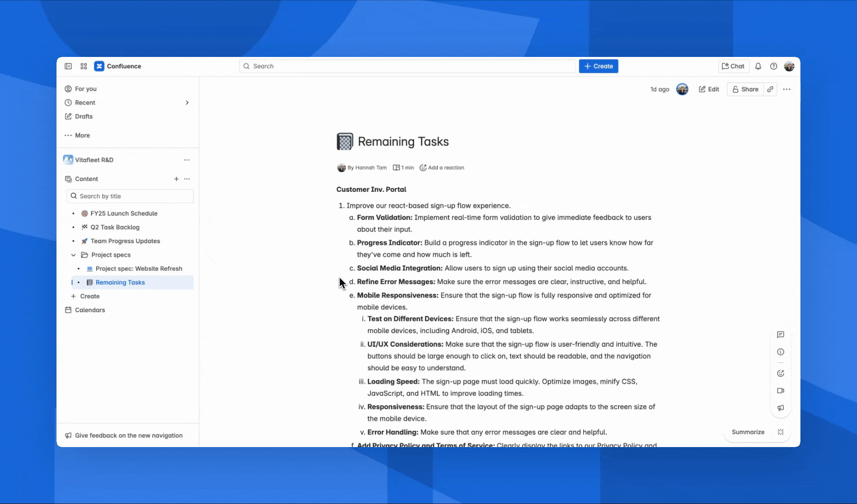Open the app switcher grid icon
Screen dimensions: 857x504
pyautogui.click(x=84, y=66)
